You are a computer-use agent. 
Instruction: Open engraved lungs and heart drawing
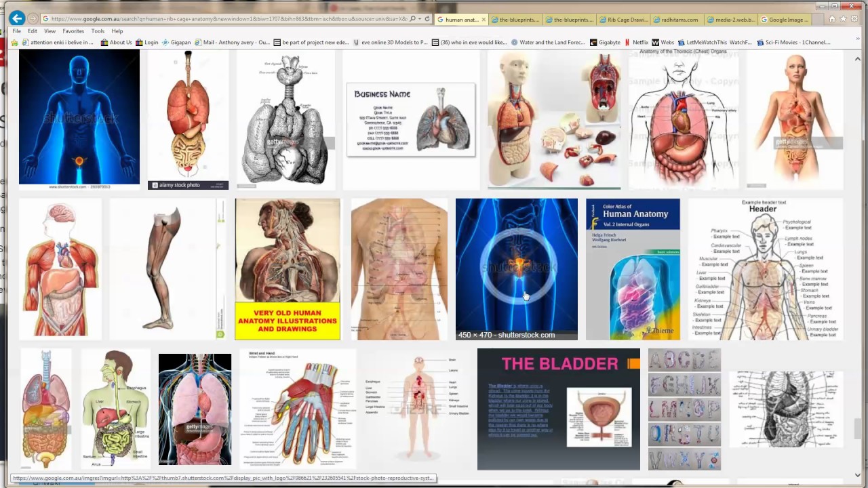point(285,119)
